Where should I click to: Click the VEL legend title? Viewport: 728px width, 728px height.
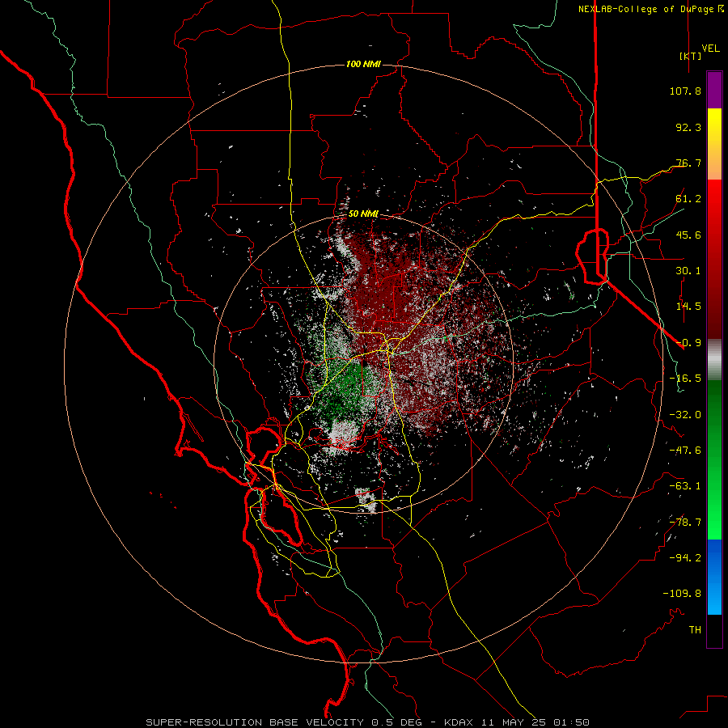[710, 48]
